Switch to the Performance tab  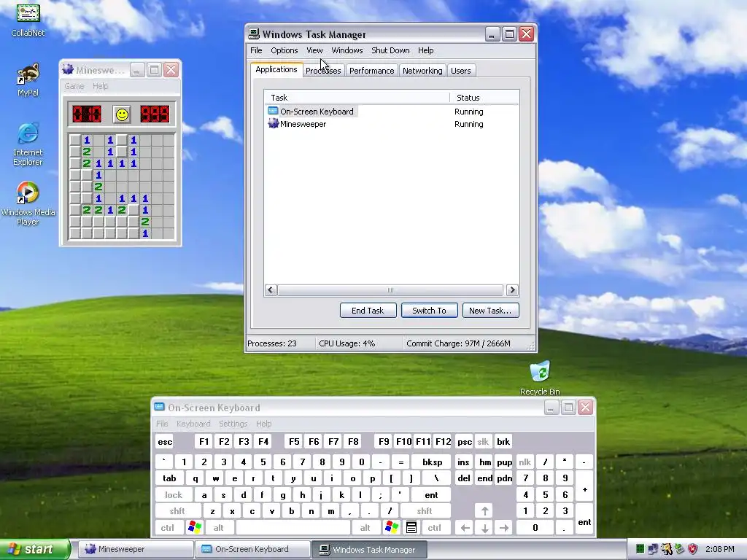point(371,71)
